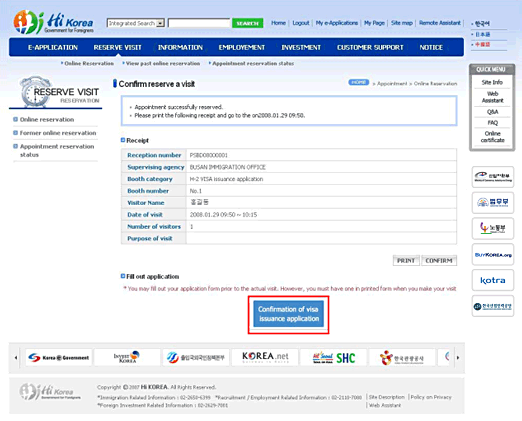Open the Site map link

(x=402, y=23)
